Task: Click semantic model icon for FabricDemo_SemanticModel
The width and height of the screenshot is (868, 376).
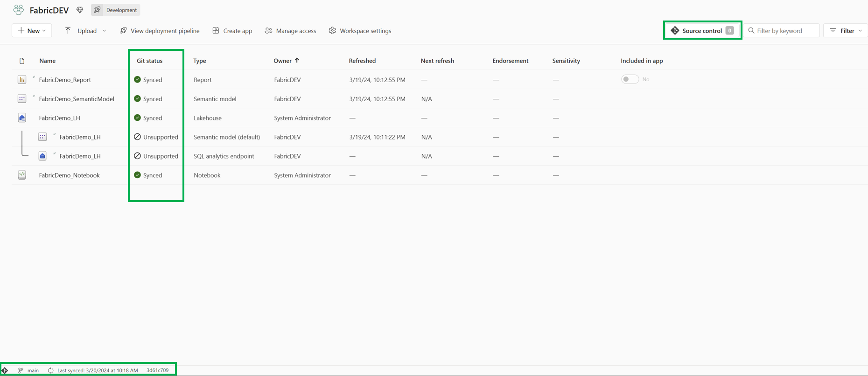Action: click(22, 99)
